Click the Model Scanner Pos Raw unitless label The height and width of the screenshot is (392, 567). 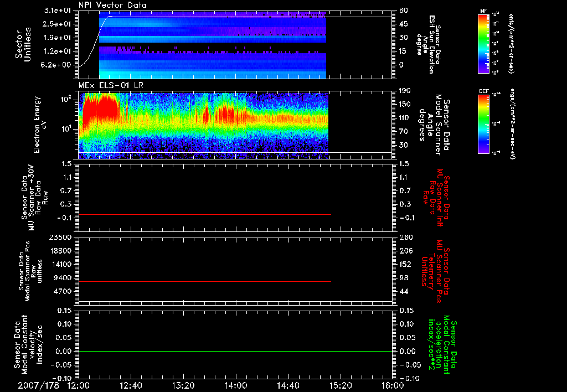click(x=31, y=271)
